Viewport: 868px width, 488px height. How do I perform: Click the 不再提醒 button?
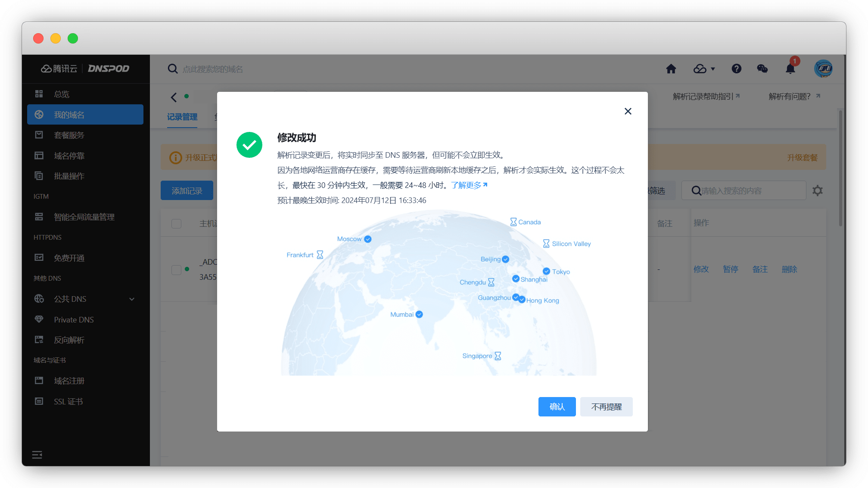click(606, 407)
